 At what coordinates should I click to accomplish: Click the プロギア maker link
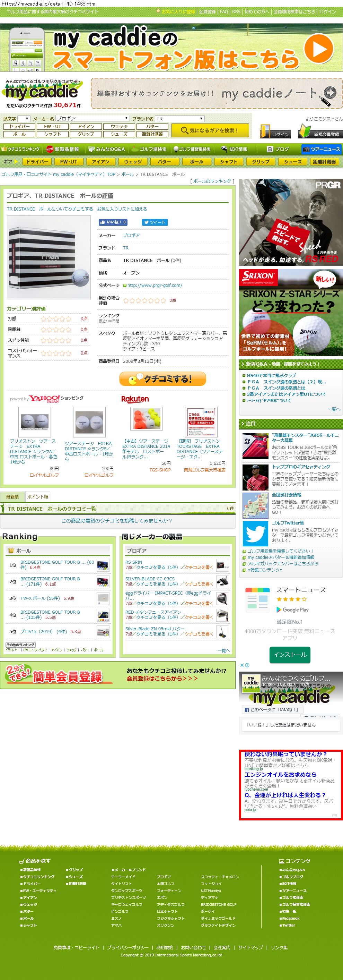point(131,236)
